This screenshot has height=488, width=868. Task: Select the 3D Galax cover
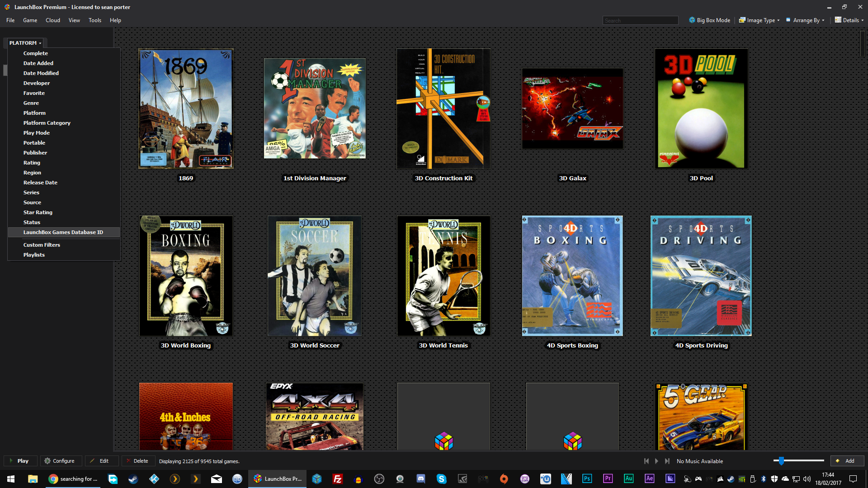click(572, 108)
